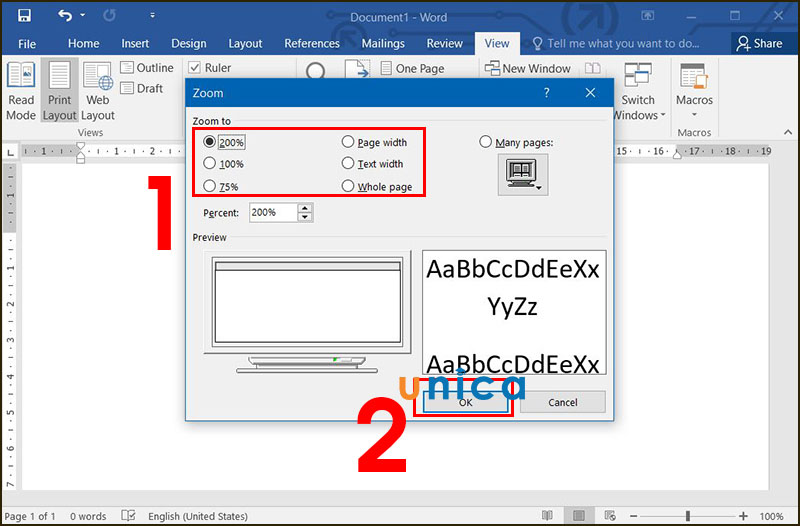The height and width of the screenshot is (526, 800).
Task: Decrease Percent with down arrow
Action: (305, 217)
